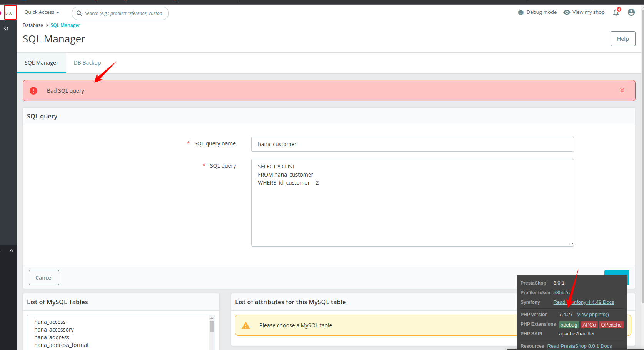
Task: Toggle the xdebug extension badge
Action: click(569, 325)
